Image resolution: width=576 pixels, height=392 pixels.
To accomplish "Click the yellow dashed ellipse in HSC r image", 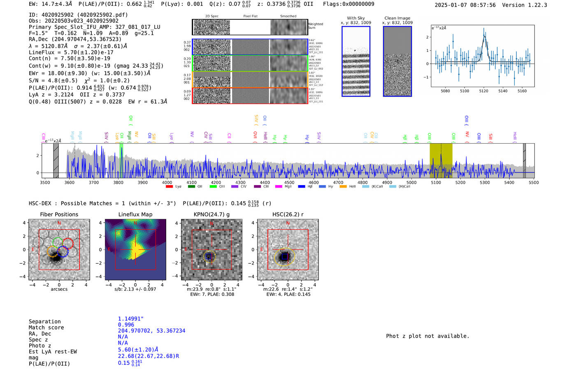I will (285, 257).
